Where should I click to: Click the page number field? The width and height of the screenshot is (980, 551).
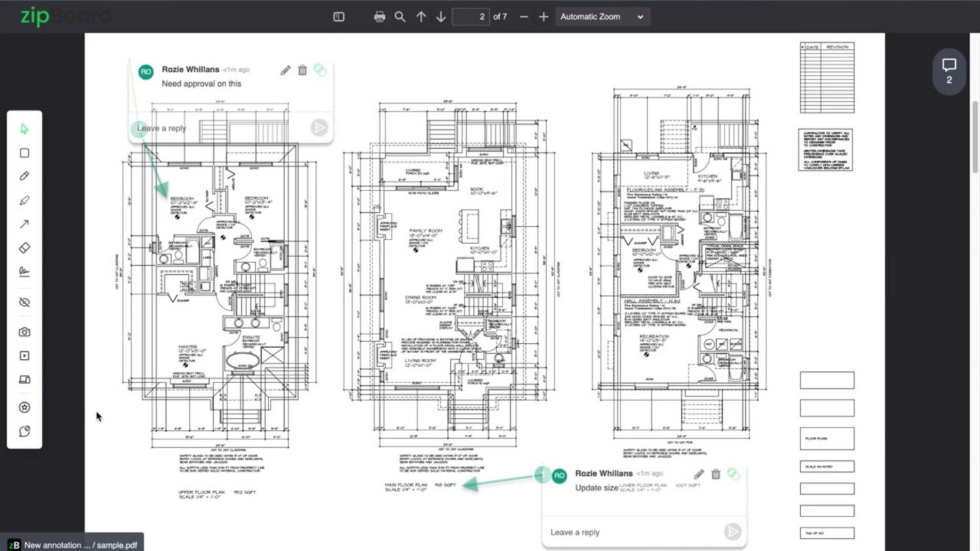(470, 17)
